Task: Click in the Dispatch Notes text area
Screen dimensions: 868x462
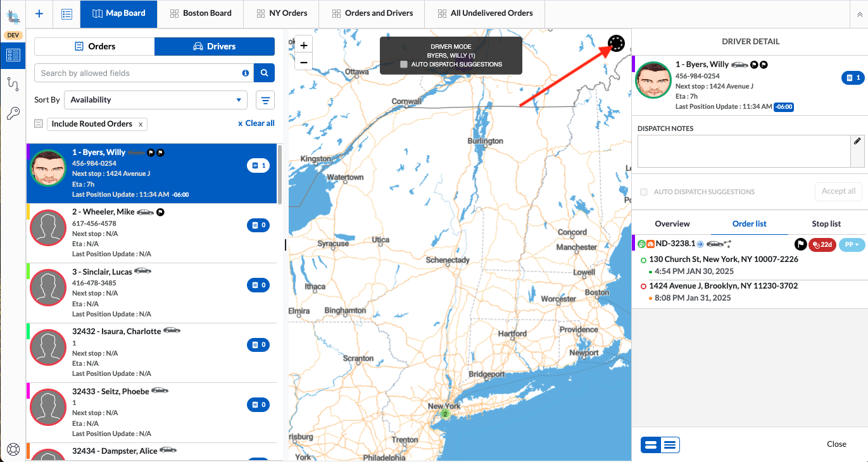Action: pos(743,151)
